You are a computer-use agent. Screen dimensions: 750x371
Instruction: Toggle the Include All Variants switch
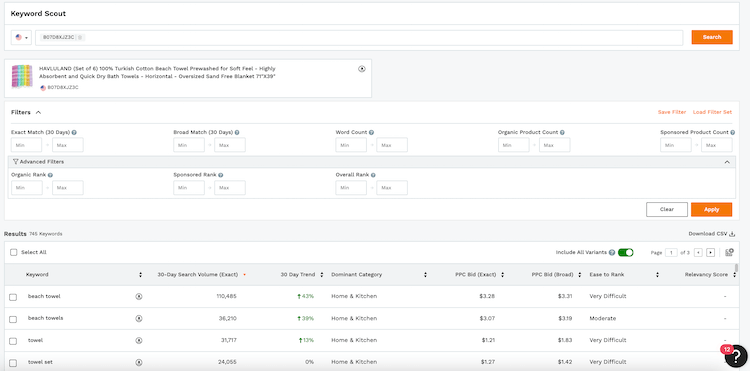(626, 252)
